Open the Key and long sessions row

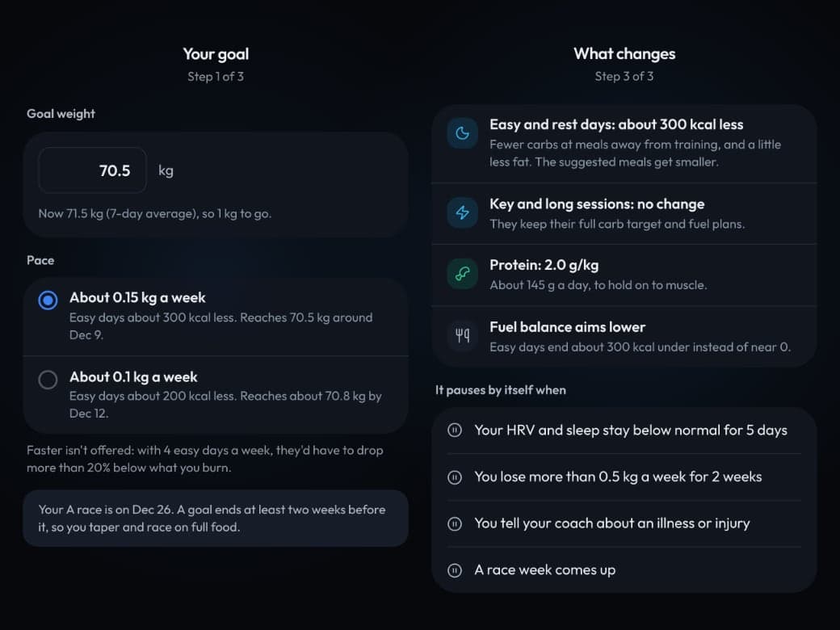tap(624, 214)
